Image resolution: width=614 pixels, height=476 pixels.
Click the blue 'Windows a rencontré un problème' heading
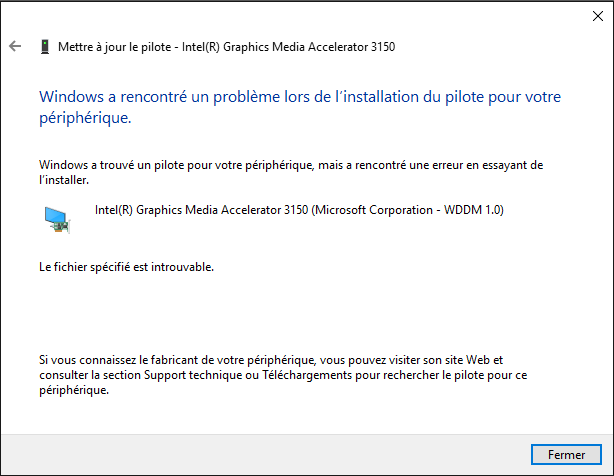(300, 107)
